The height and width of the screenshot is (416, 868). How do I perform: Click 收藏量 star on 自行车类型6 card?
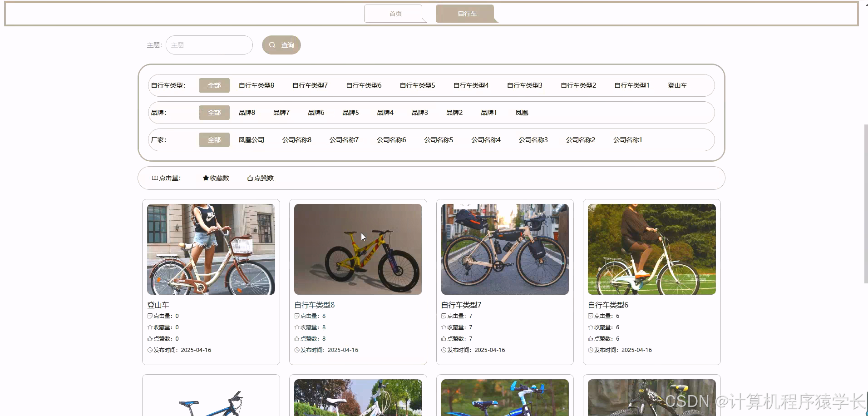coord(591,327)
